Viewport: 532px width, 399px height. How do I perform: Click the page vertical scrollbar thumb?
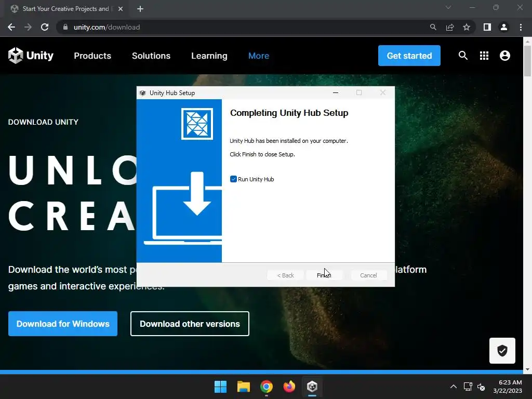click(x=528, y=61)
